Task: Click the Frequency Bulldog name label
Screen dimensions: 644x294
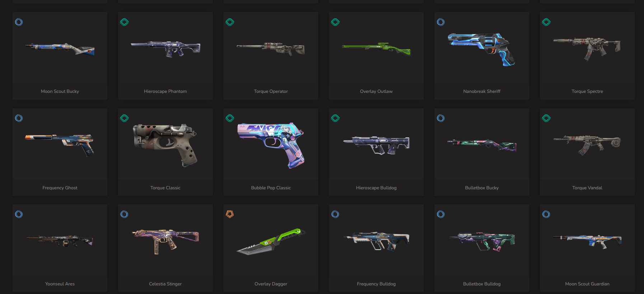Action: pyautogui.click(x=376, y=284)
